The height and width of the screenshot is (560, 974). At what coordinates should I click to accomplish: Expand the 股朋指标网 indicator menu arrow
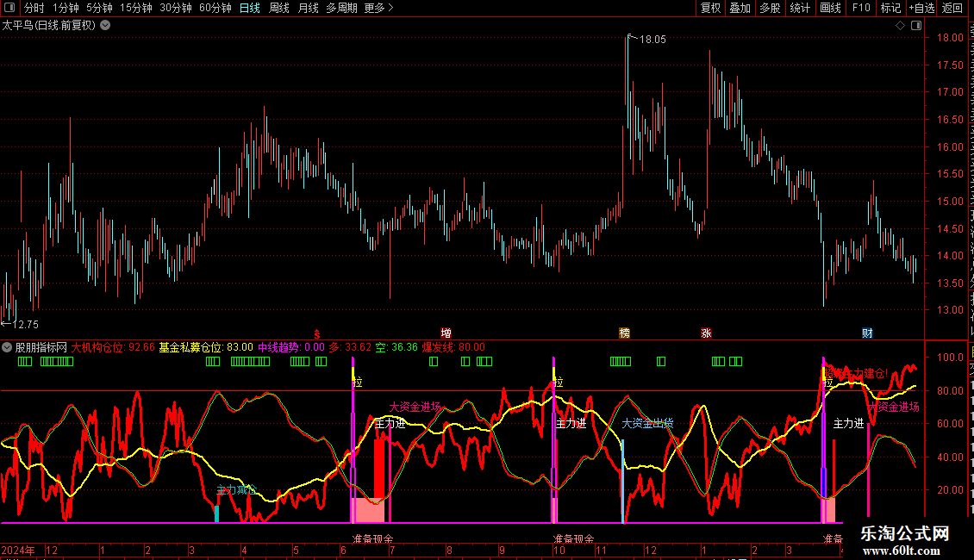pyautogui.click(x=7, y=347)
